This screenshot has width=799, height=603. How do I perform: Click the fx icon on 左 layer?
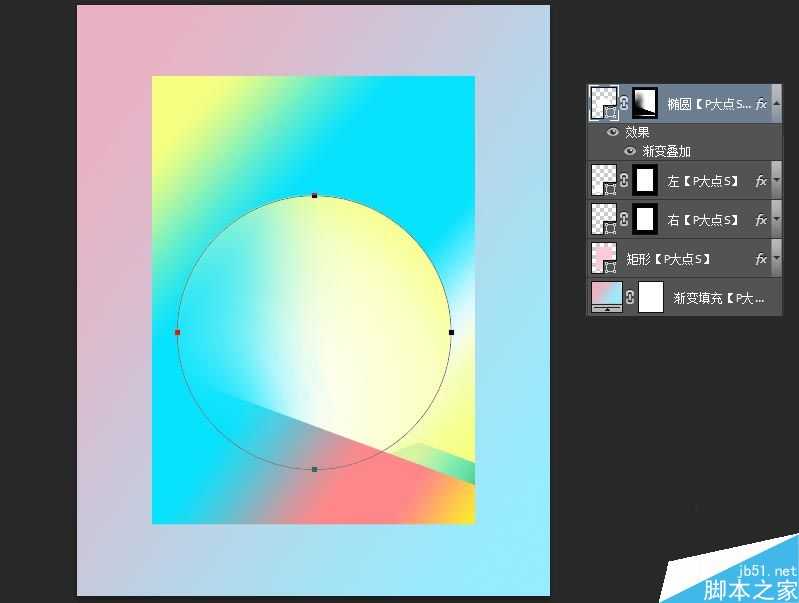[761, 181]
